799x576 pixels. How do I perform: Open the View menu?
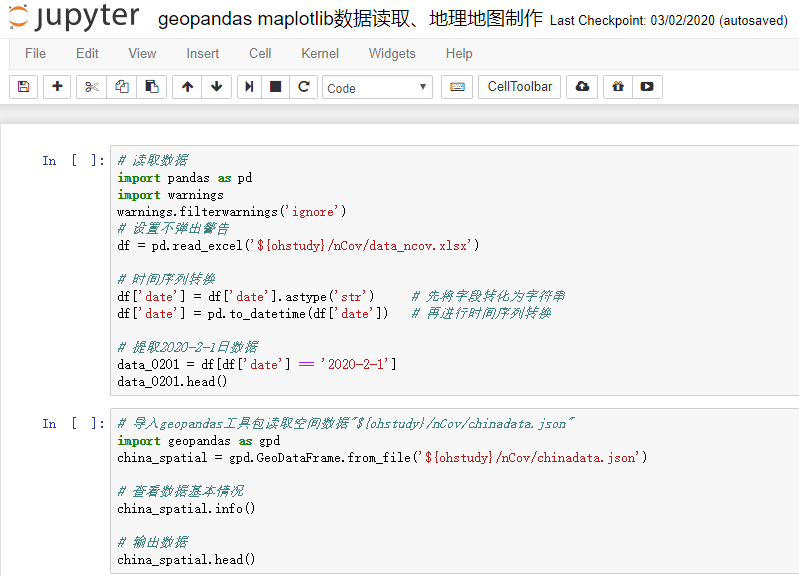click(142, 54)
